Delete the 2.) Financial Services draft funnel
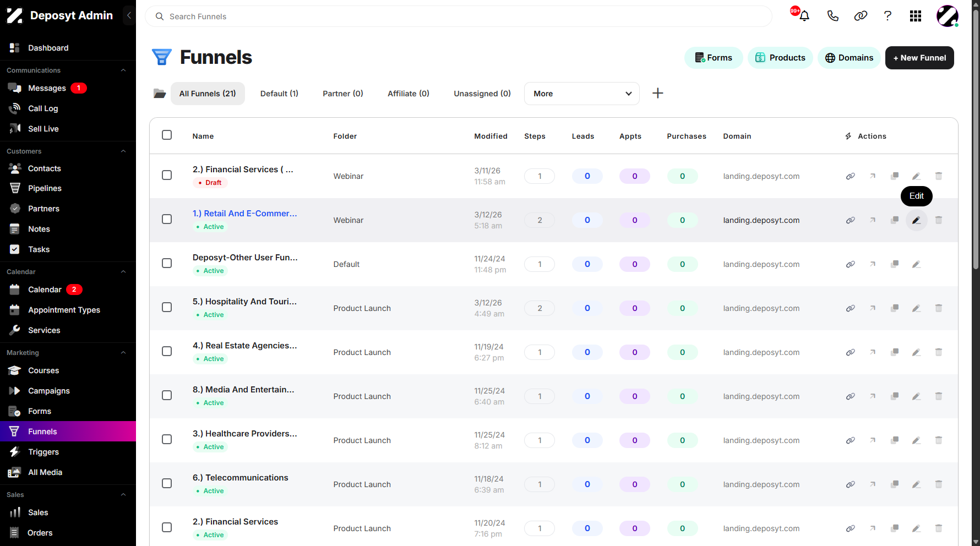 (938, 176)
